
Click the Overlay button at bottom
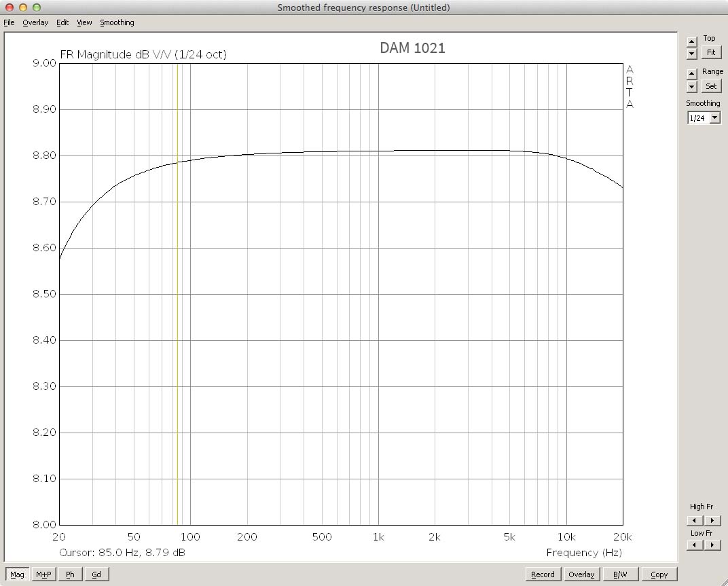coord(581,574)
